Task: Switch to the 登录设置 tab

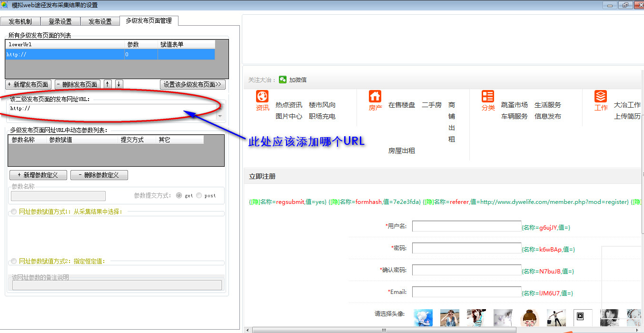Action: tap(60, 21)
